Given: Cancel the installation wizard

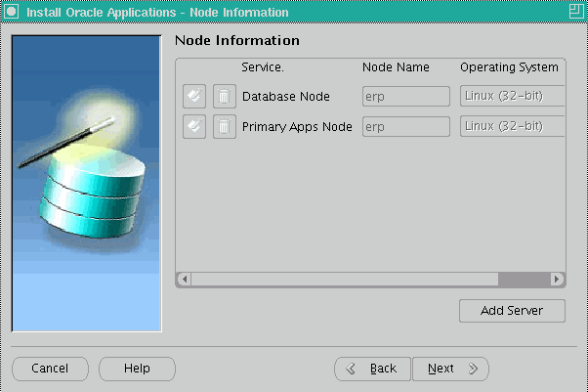Looking at the screenshot, I should pyautogui.click(x=50, y=369).
